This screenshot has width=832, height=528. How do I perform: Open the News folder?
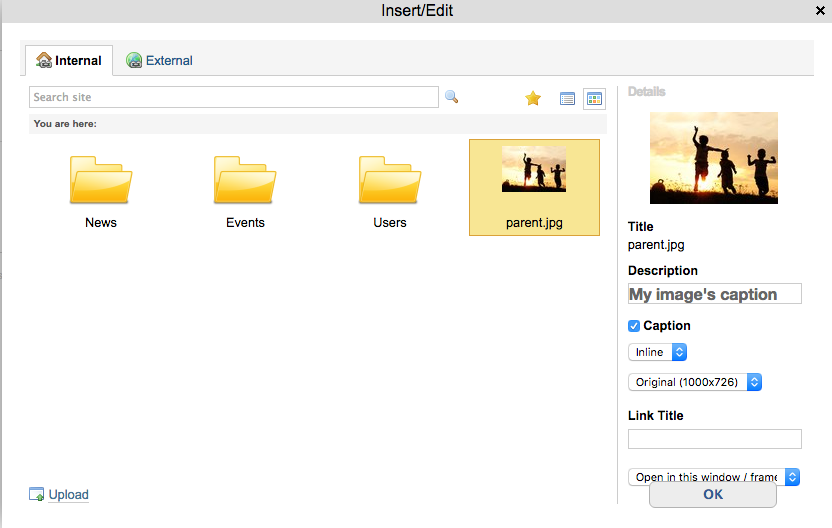click(x=101, y=181)
